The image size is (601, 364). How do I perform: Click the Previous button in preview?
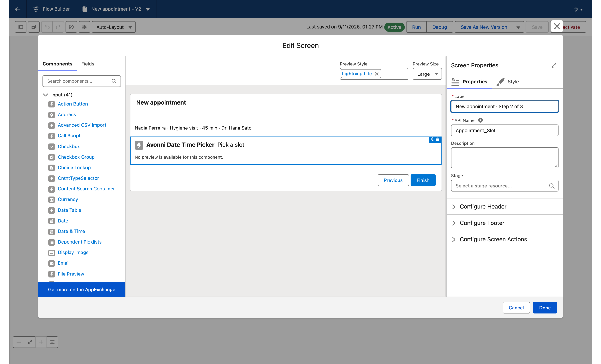click(x=393, y=180)
